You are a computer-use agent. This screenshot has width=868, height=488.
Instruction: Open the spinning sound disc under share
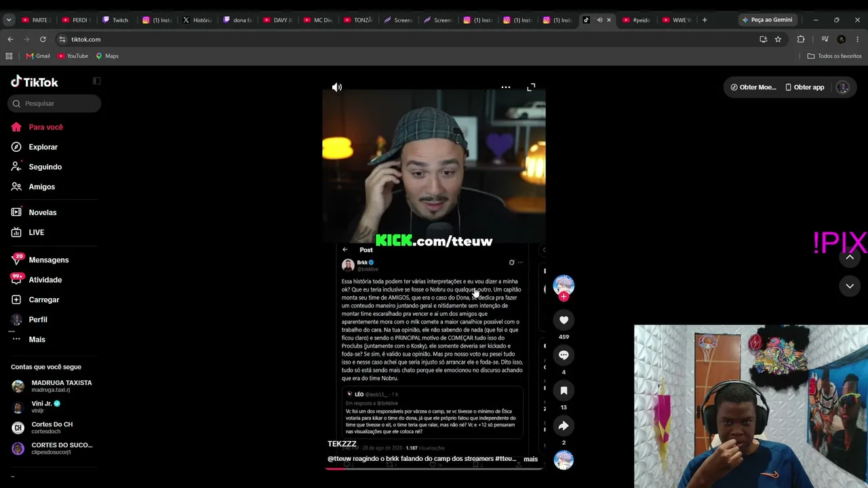pyautogui.click(x=564, y=460)
